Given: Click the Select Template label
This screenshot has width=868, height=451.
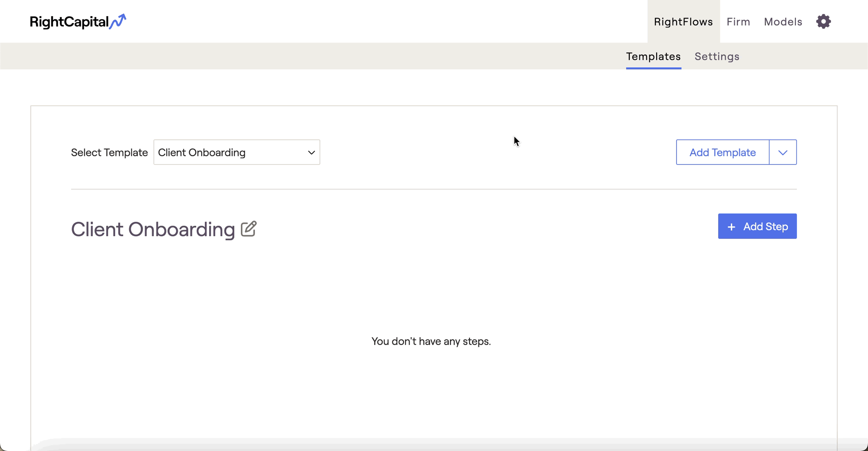Looking at the screenshot, I should (109, 152).
